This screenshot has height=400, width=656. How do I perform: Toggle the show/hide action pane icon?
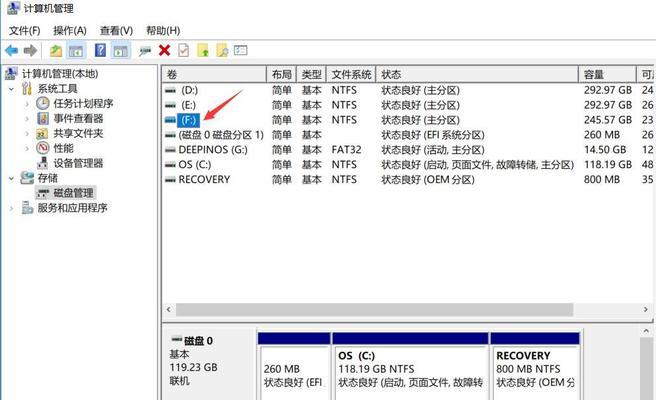[120, 51]
